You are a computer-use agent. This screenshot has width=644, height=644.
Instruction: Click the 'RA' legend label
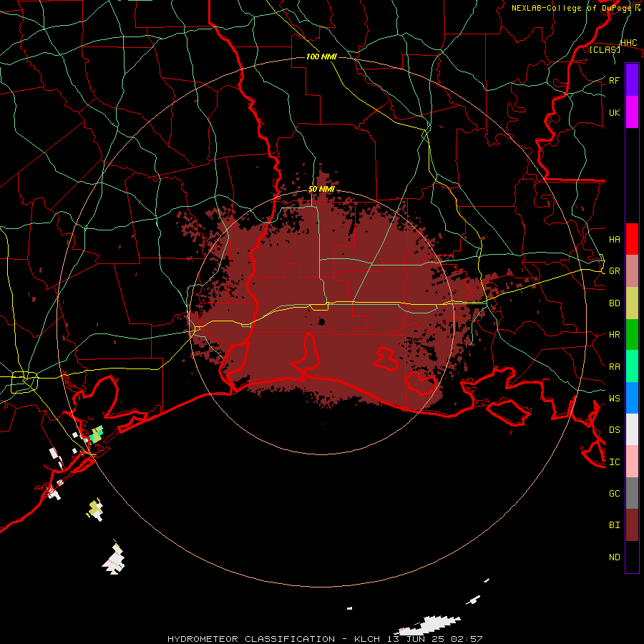pos(614,367)
